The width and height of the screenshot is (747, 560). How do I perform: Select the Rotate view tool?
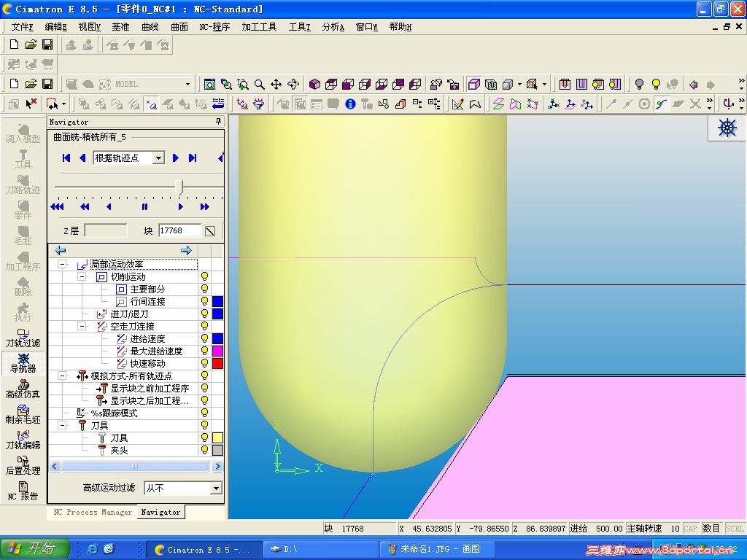(x=293, y=85)
